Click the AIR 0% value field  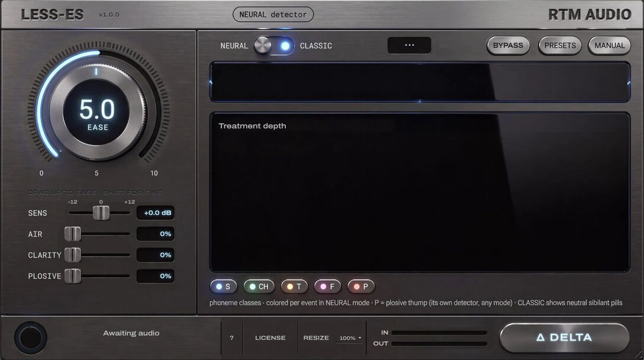click(155, 234)
